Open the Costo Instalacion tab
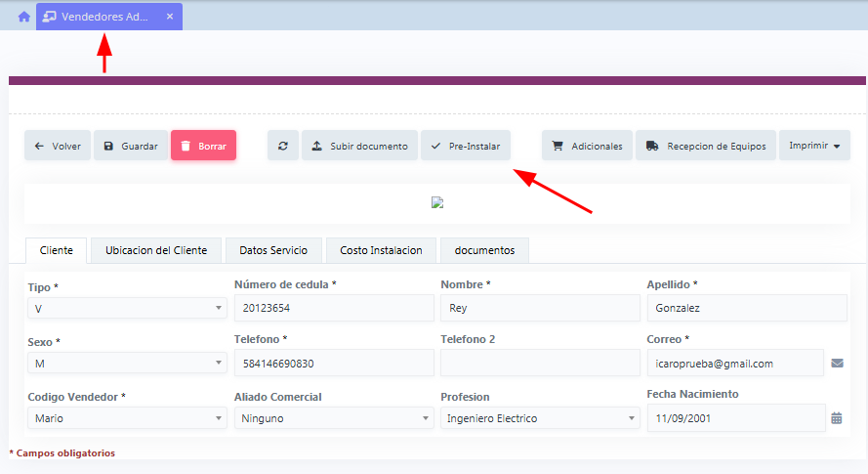This screenshot has width=868, height=474. pos(382,250)
